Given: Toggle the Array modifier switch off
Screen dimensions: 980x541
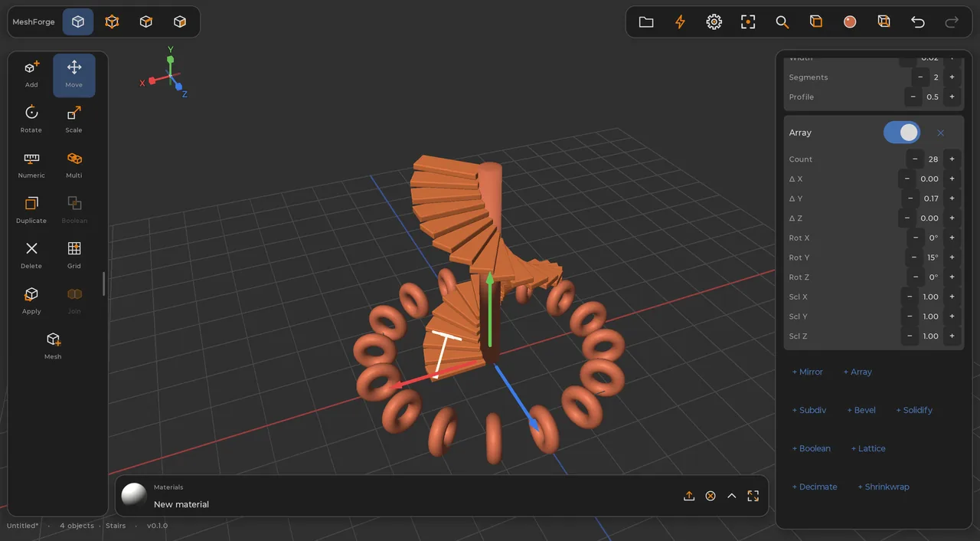Looking at the screenshot, I should 902,133.
